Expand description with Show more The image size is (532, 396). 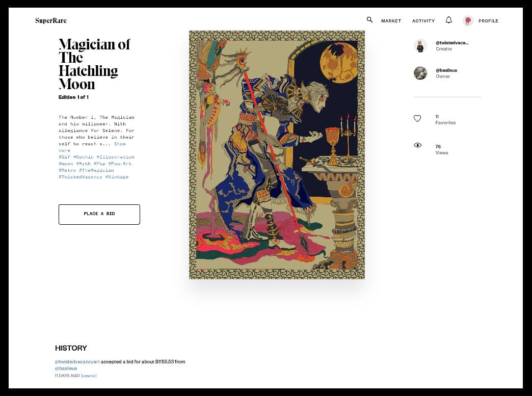92,147
